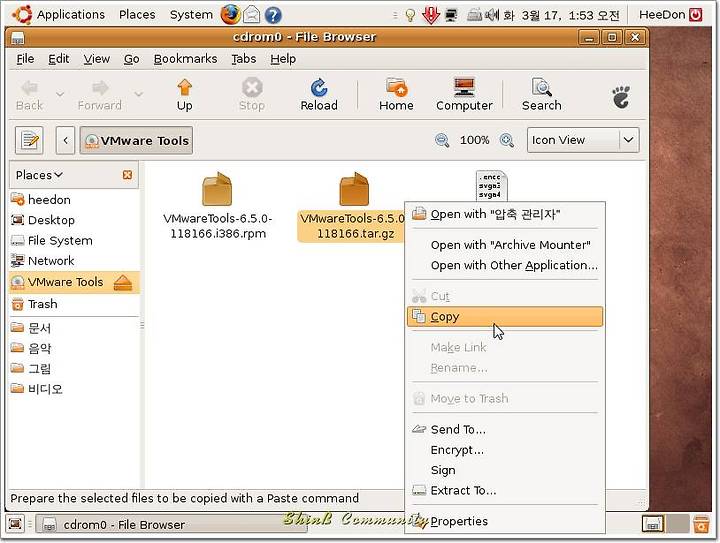Open the Icon View mode dropdown

[583, 140]
